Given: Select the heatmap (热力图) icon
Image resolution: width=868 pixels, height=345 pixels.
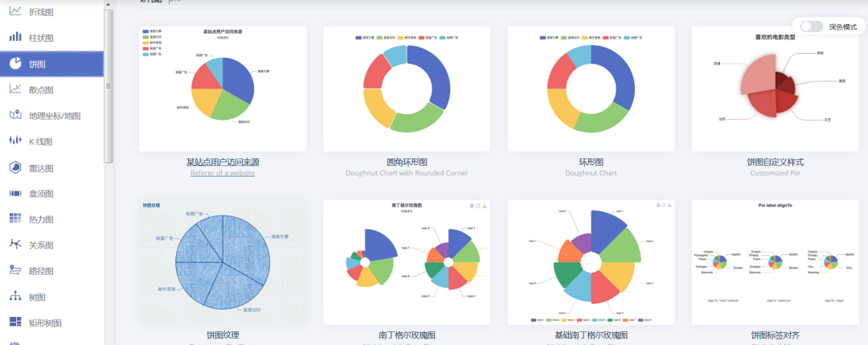Looking at the screenshot, I should [15, 219].
